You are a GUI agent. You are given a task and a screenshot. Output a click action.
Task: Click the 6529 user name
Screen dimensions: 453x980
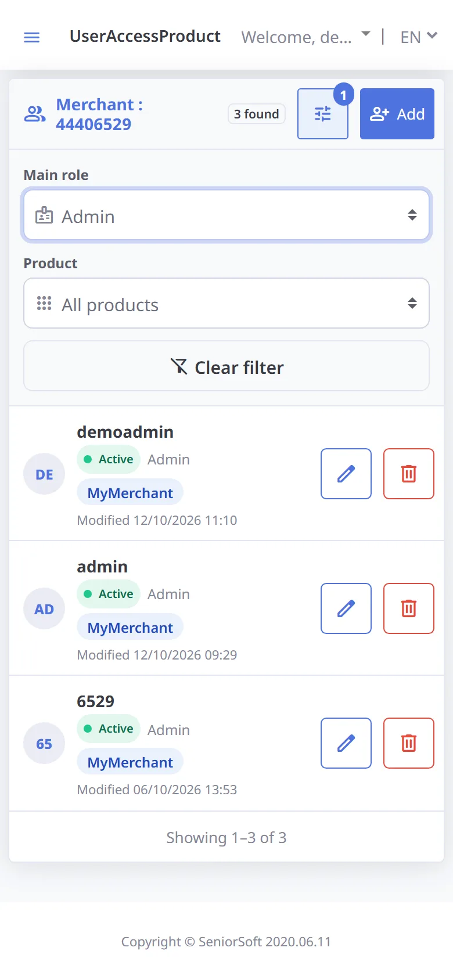point(96,701)
